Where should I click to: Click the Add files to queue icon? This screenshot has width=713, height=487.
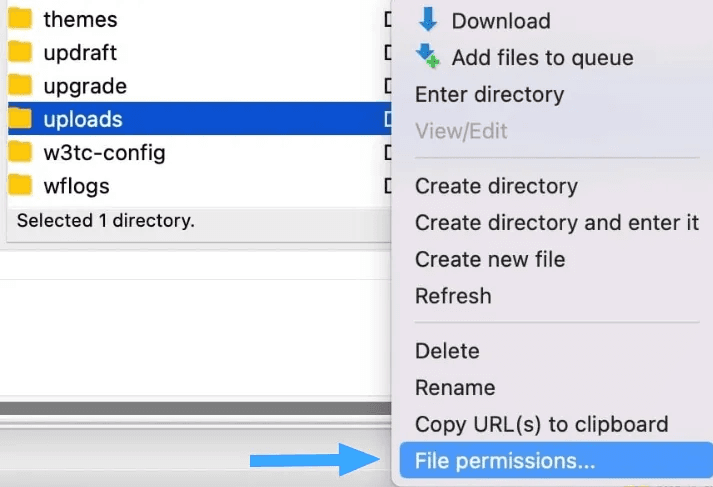tap(428, 57)
